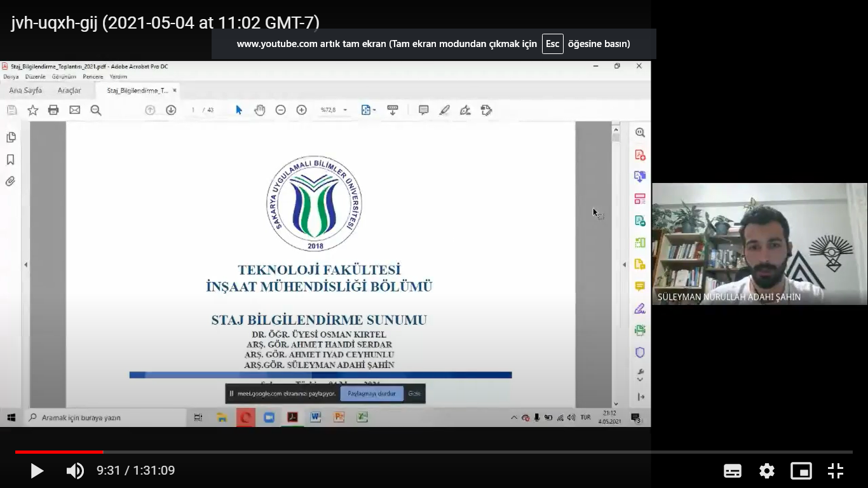This screenshot has width=868, height=488.
Task: Open the Görünüm menu
Action: coord(64,76)
